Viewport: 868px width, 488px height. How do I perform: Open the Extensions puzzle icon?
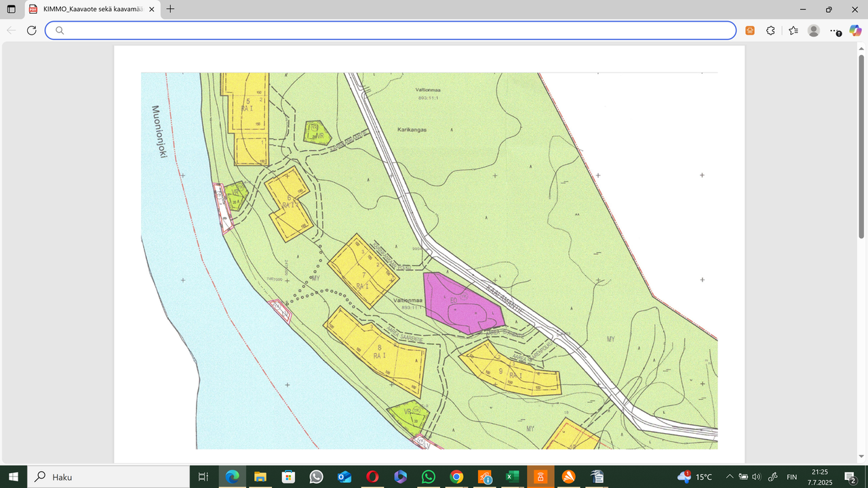(770, 30)
